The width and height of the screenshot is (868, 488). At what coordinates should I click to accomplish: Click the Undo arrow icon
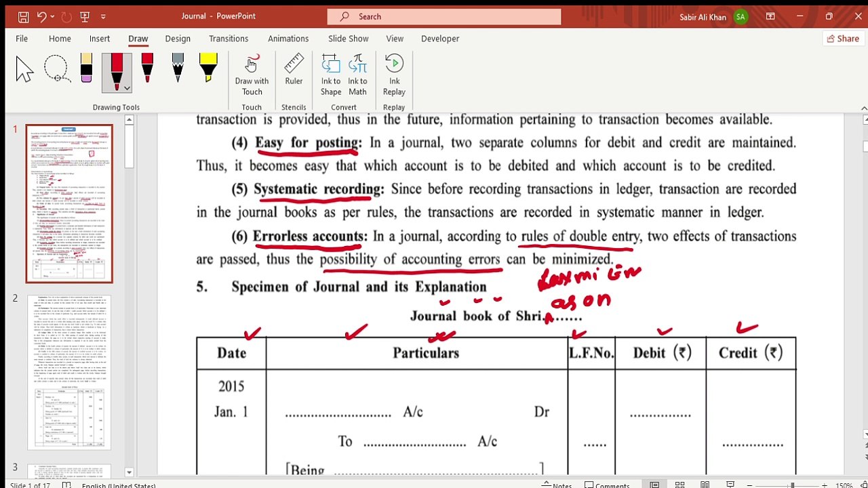point(41,16)
